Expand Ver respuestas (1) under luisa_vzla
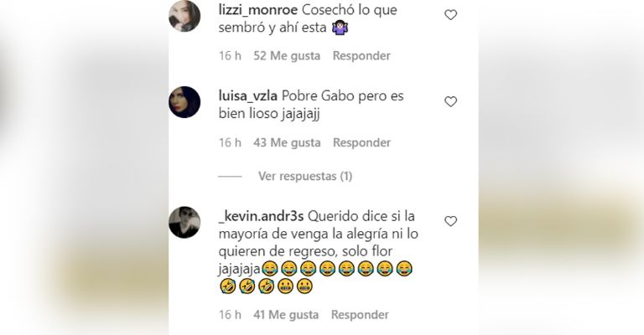644x335 pixels. 305,177
